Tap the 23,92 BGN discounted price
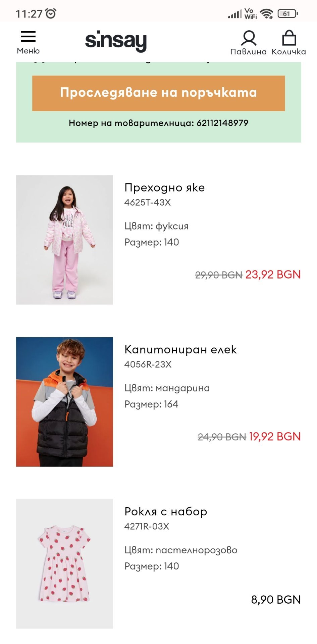Viewport: 317px width, 644px height. pos(273,274)
